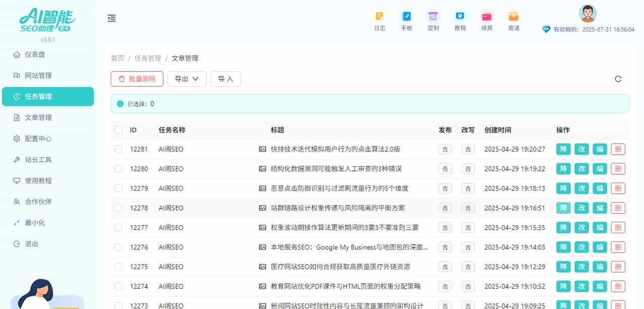This screenshot has height=309, width=644.
Task: Click 任务管理 in the breadcrumb
Action: click(x=148, y=58)
